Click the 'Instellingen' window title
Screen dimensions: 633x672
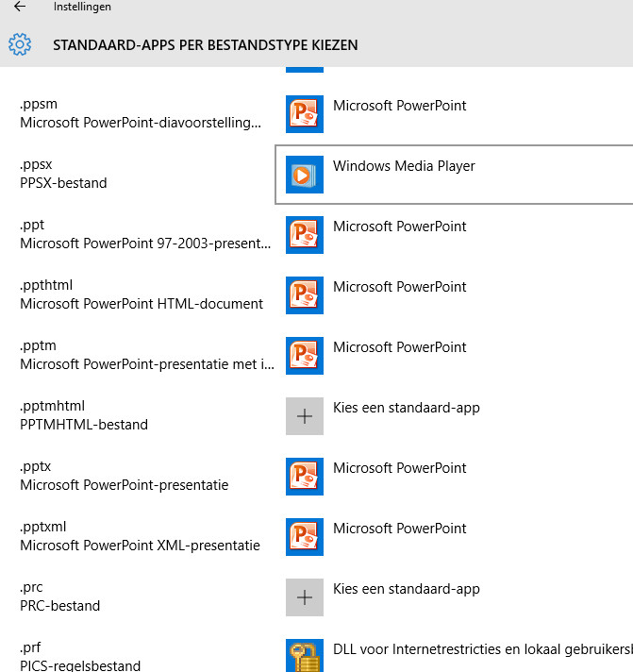click(x=82, y=7)
